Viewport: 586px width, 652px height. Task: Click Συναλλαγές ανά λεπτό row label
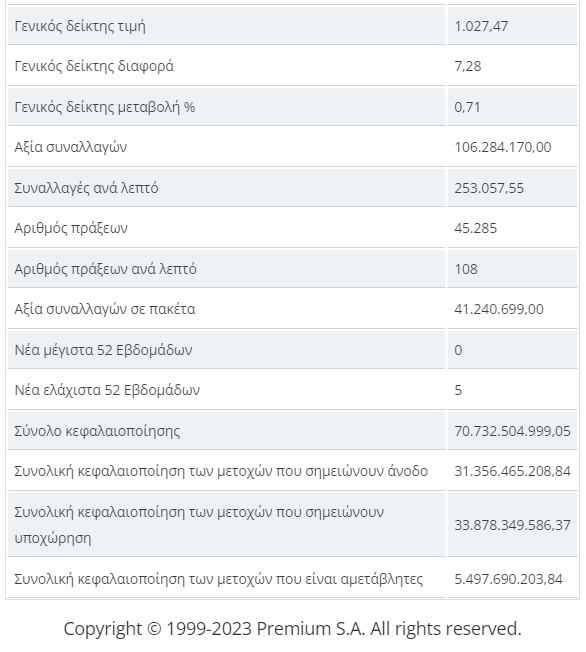coord(86,188)
